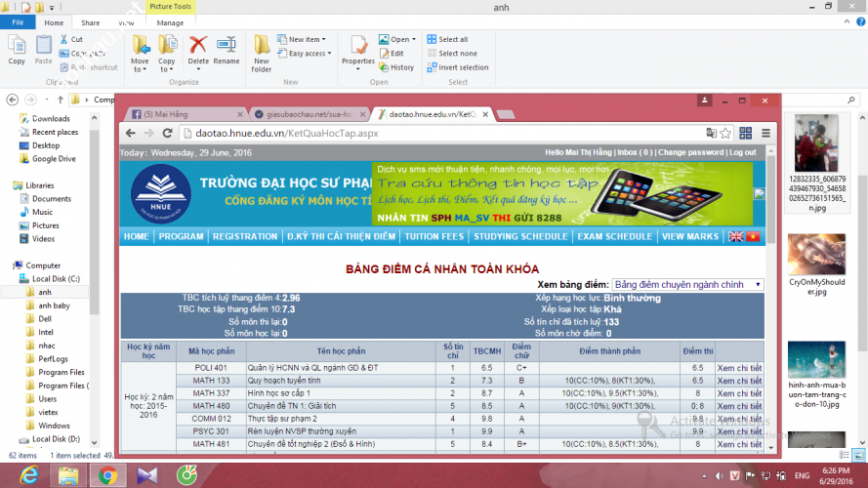Open the 'Xem bảng điểm' dropdown
The width and height of the screenshot is (868, 488).
click(x=688, y=284)
